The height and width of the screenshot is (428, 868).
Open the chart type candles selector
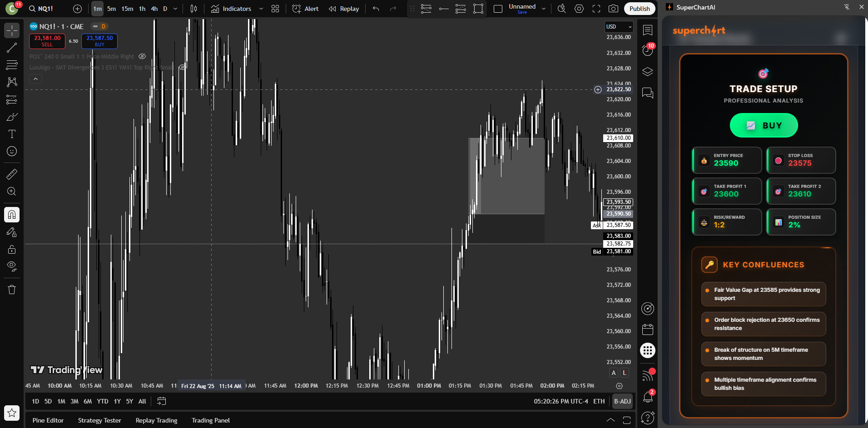(x=193, y=9)
